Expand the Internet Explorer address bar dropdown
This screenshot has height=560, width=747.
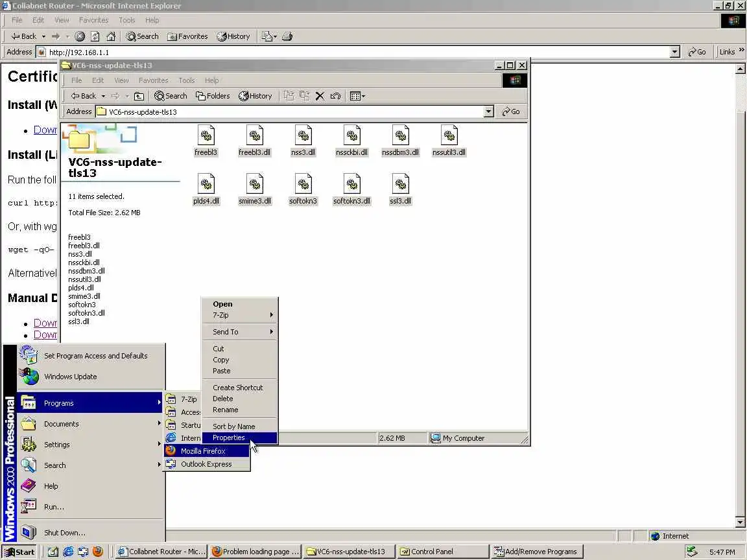(674, 52)
